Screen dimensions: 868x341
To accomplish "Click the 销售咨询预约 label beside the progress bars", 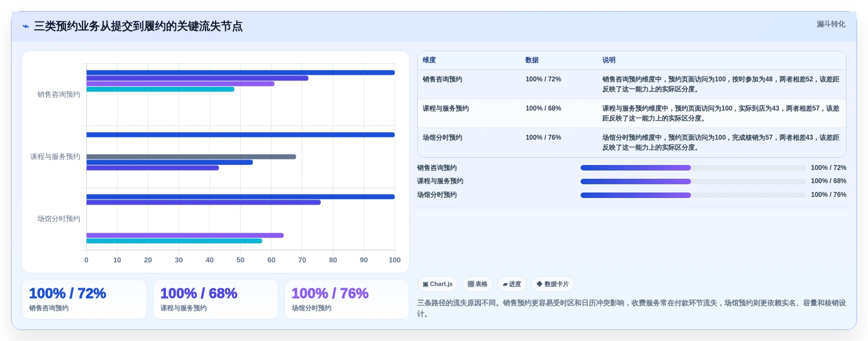I will pos(437,168).
